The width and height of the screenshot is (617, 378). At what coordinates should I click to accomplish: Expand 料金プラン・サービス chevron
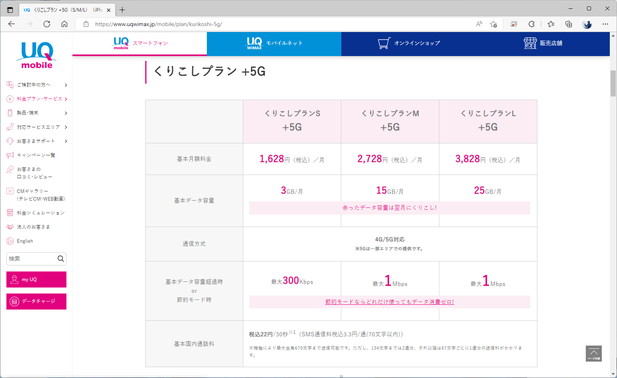pyautogui.click(x=66, y=99)
